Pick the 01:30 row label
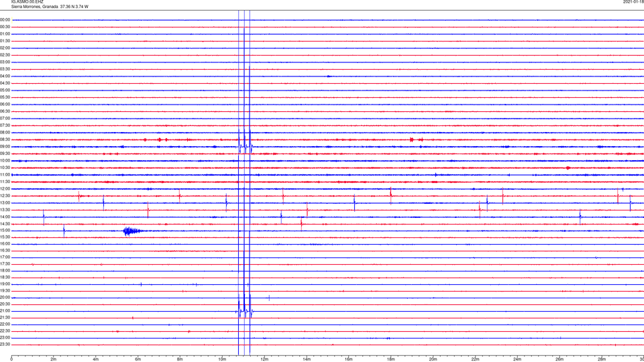 pos(5,41)
